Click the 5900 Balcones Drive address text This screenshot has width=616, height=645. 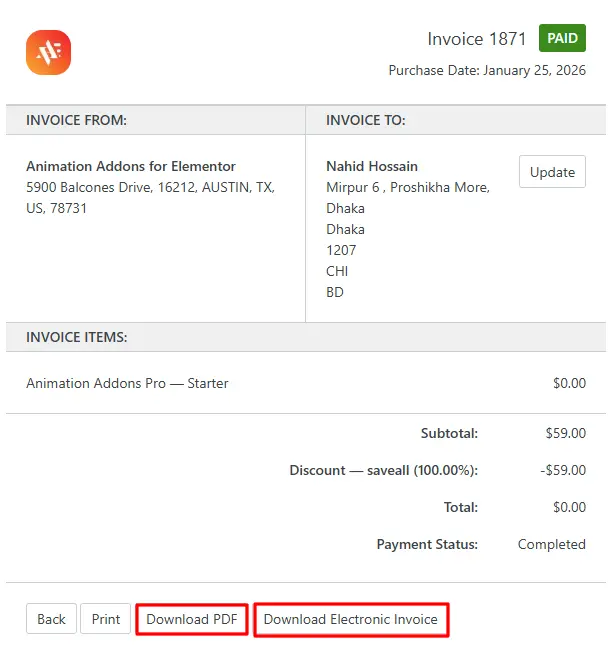click(x=150, y=187)
